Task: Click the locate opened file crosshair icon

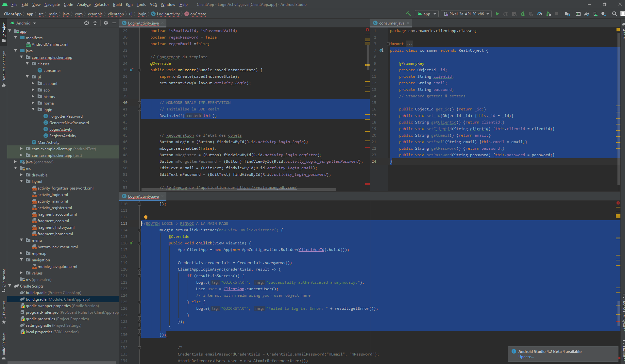Action: (x=87, y=23)
